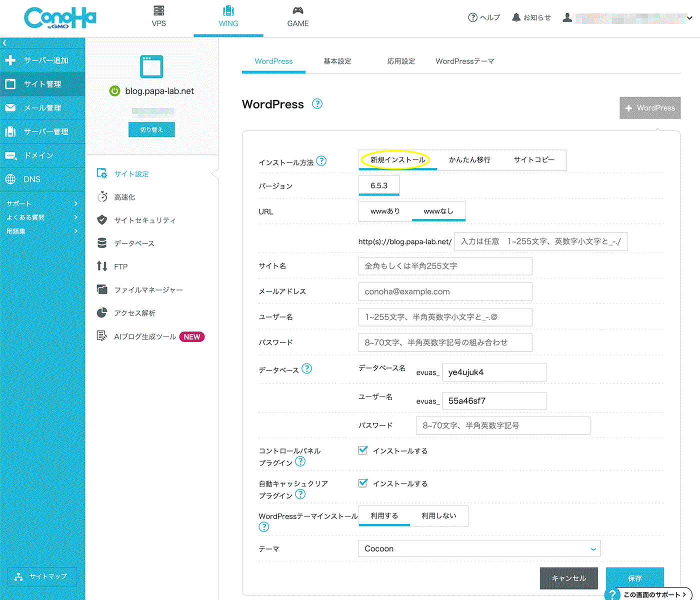The height and width of the screenshot is (600, 700).
Task: Switch to the 基本設定 tab
Action: [x=337, y=61]
